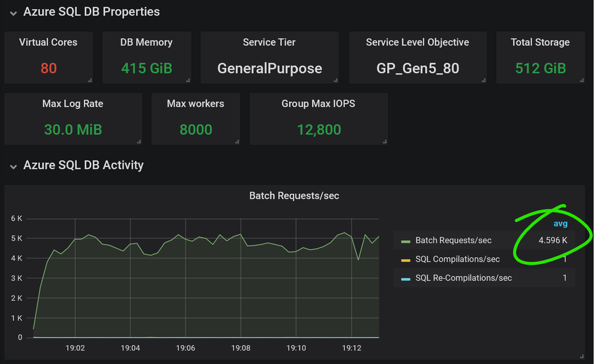Click the Azure SQL DB Activity row title
594x364 pixels.
coord(83,165)
